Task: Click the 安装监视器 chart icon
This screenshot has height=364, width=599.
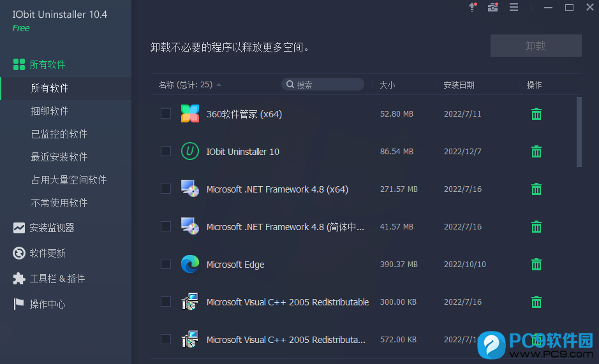Action: [18, 228]
